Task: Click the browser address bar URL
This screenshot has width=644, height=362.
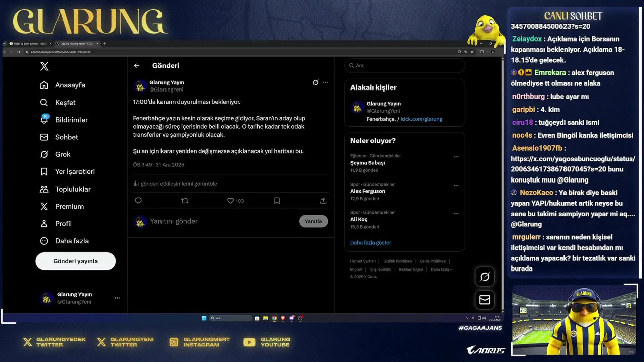Action: click(x=61, y=52)
